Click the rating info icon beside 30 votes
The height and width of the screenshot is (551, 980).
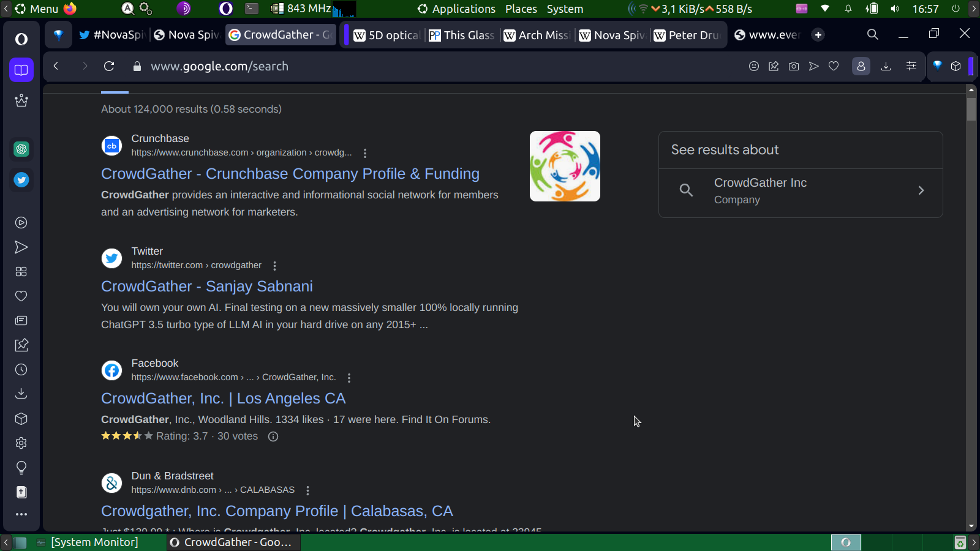[x=273, y=437]
